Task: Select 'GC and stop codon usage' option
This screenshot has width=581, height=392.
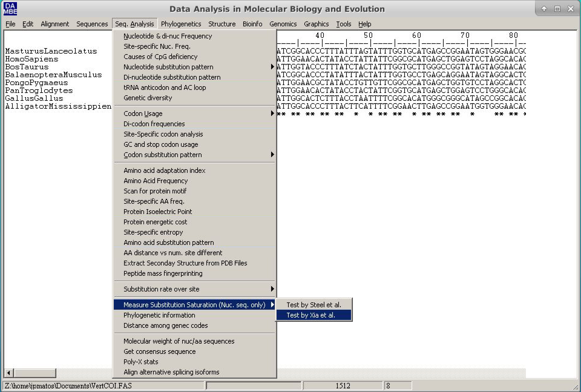Action: (161, 144)
